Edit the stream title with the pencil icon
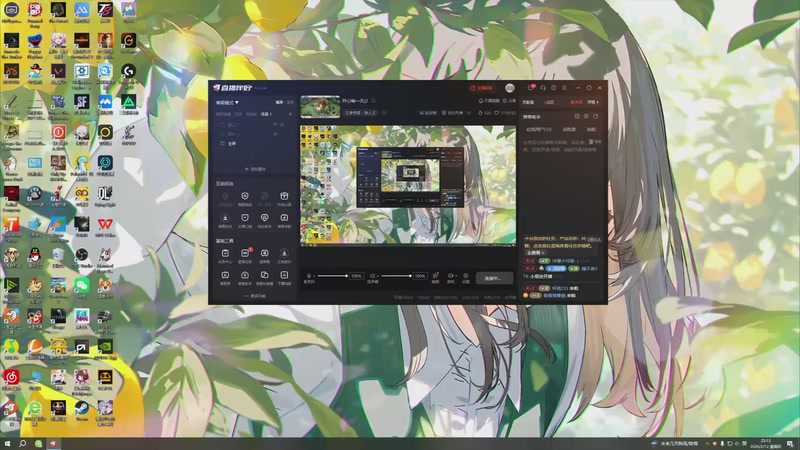Image resolution: width=800 pixels, height=450 pixels. pyautogui.click(x=373, y=101)
